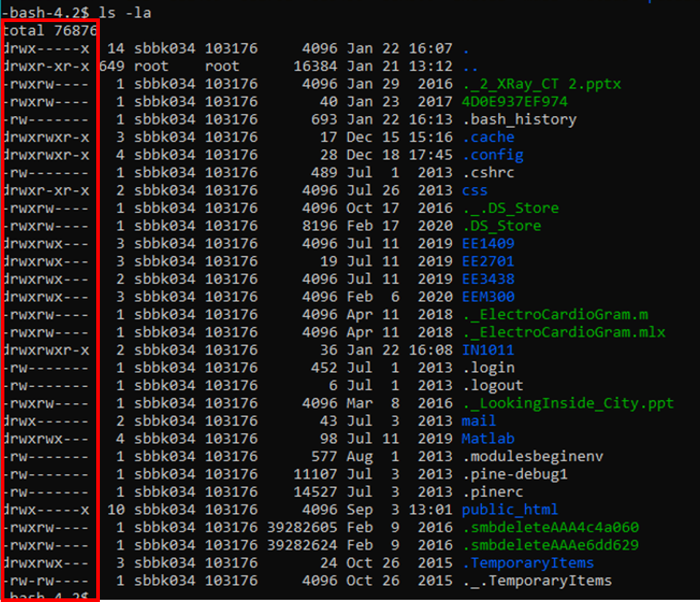
Task: Click the 'ls -la' command text
Action: coord(125,12)
